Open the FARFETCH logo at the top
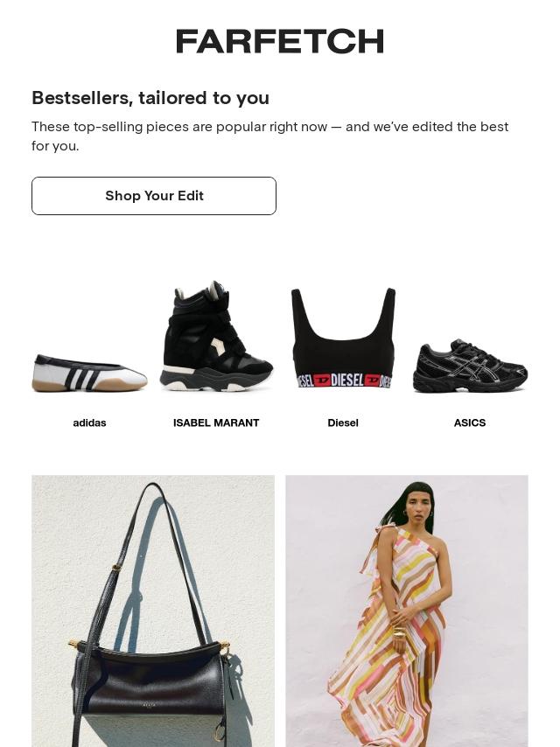Image resolution: width=560 pixels, height=747 pixels. coord(280,41)
